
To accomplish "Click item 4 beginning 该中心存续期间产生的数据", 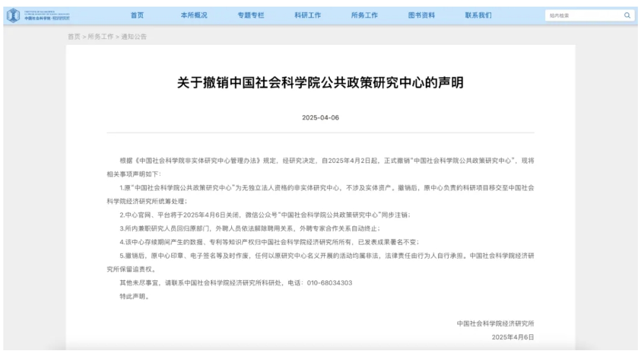I will point(270,242).
